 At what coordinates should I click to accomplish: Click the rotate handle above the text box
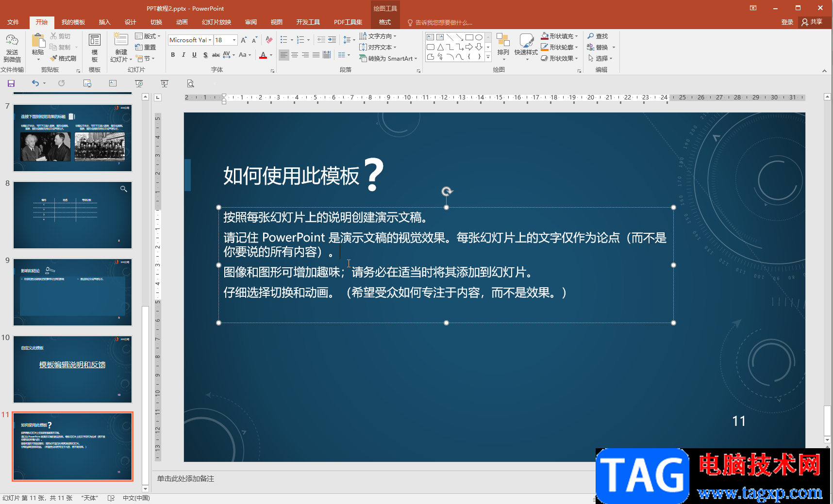coord(447,191)
